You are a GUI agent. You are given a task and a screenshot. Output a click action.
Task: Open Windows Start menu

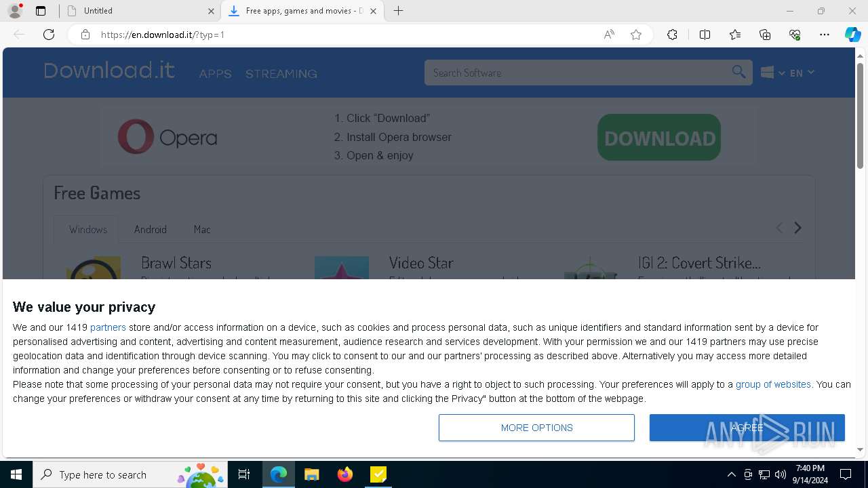click(16, 474)
